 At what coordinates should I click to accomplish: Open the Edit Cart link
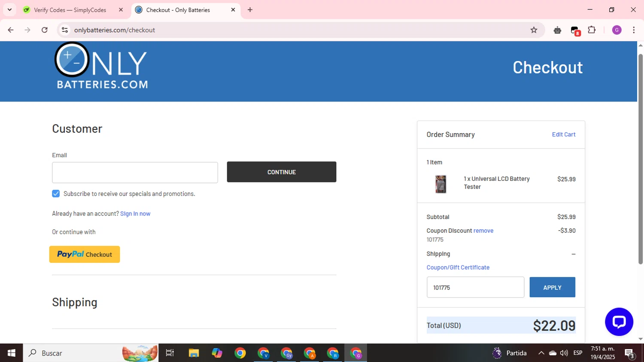point(564,134)
